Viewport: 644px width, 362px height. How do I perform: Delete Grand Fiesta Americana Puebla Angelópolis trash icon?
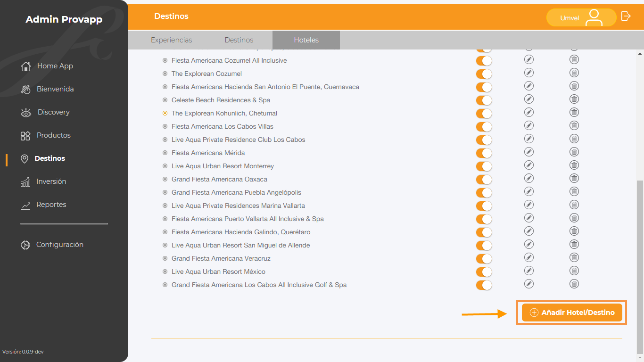pos(574,191)
